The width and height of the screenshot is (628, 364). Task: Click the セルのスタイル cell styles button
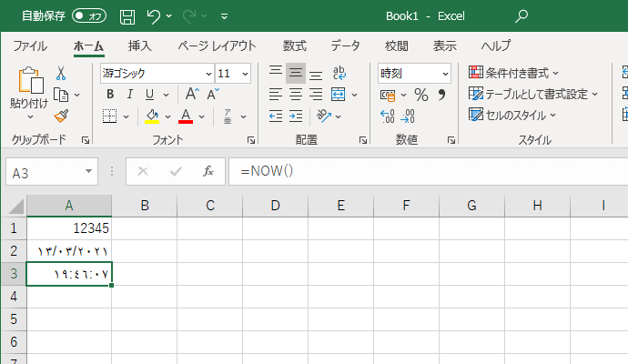coord(513,116)
